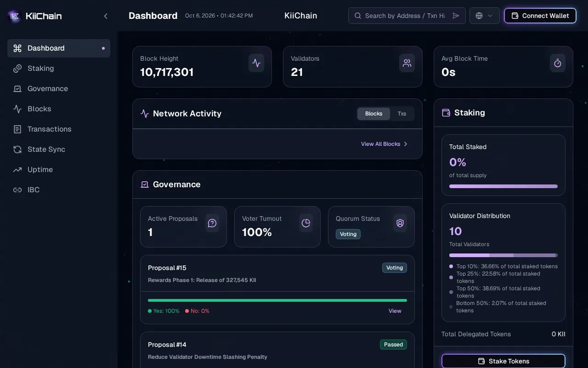The height and width of the screenshot is (368, 588).
Task: Click the Block Height activity pulse icon
Action: (256, 63)
